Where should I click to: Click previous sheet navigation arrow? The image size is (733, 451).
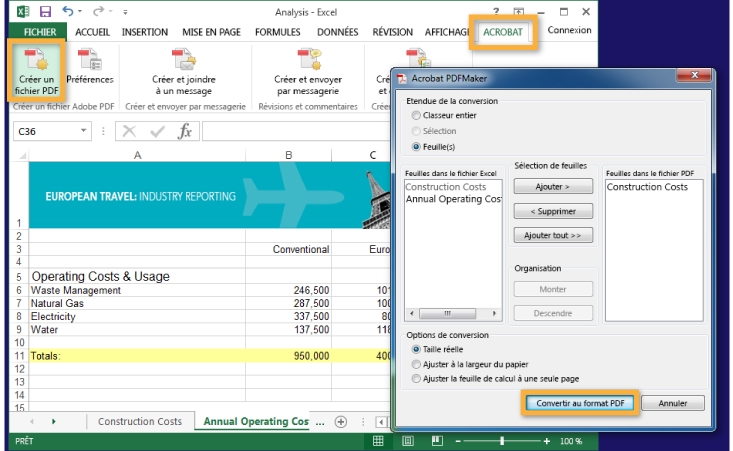coord(31,422)
